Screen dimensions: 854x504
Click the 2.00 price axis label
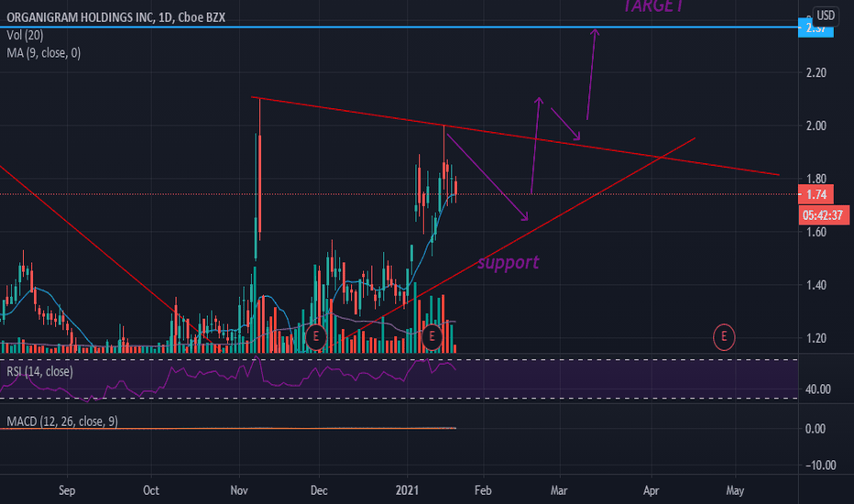coord(816,126)
